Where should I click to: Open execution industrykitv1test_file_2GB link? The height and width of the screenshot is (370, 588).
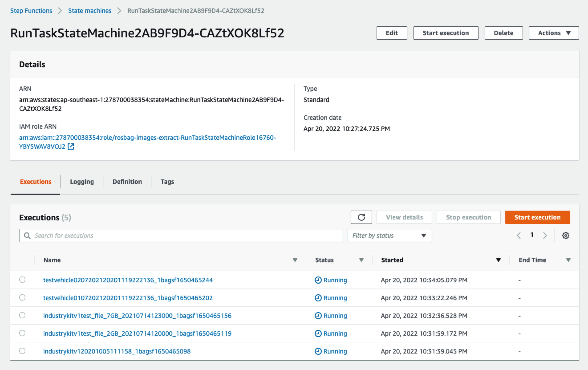pos(137,333)
